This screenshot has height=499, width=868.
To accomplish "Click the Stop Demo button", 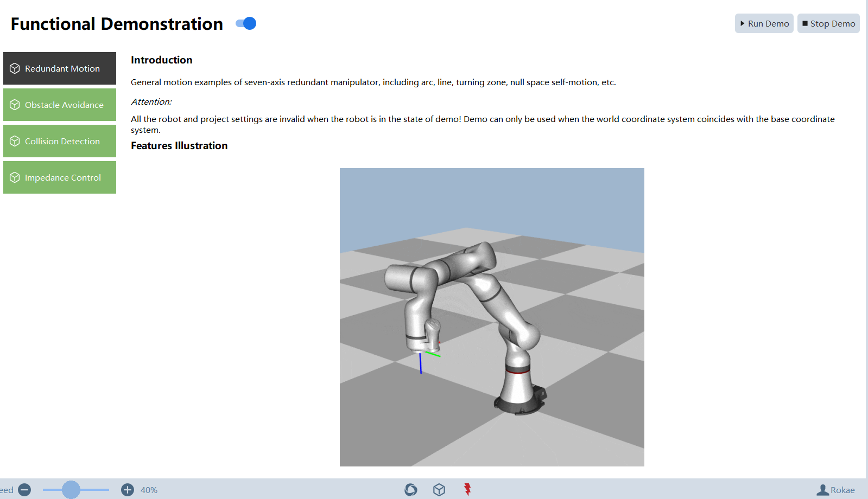I will [x=828, y=23].
